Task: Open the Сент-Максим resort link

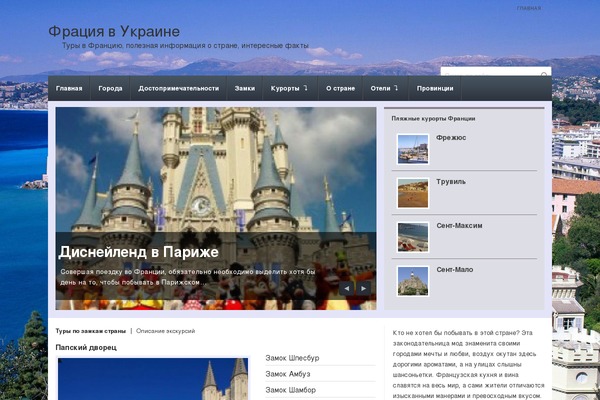Action: coord(460,226)
